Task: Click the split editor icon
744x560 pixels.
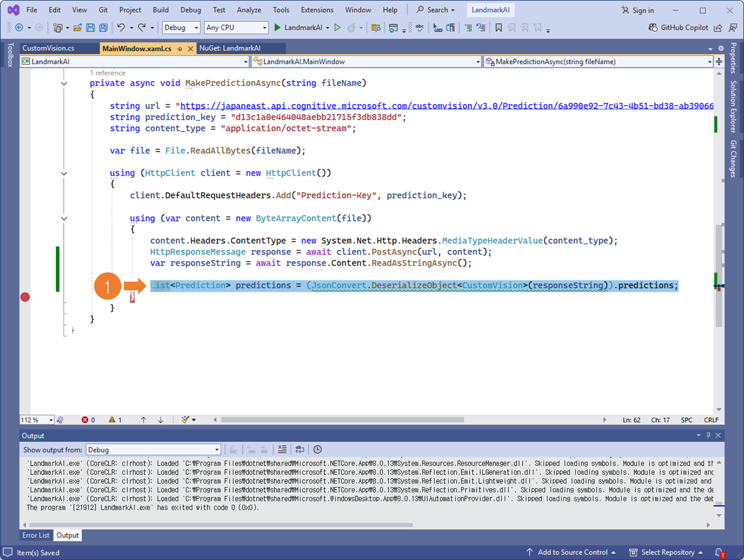Action: 719,62
